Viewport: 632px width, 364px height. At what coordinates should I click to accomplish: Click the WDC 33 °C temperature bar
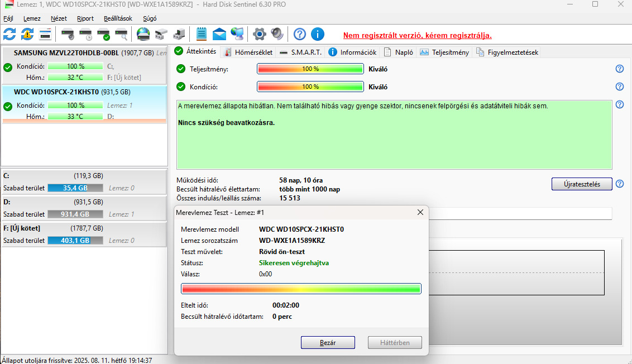tap(75, 117)
